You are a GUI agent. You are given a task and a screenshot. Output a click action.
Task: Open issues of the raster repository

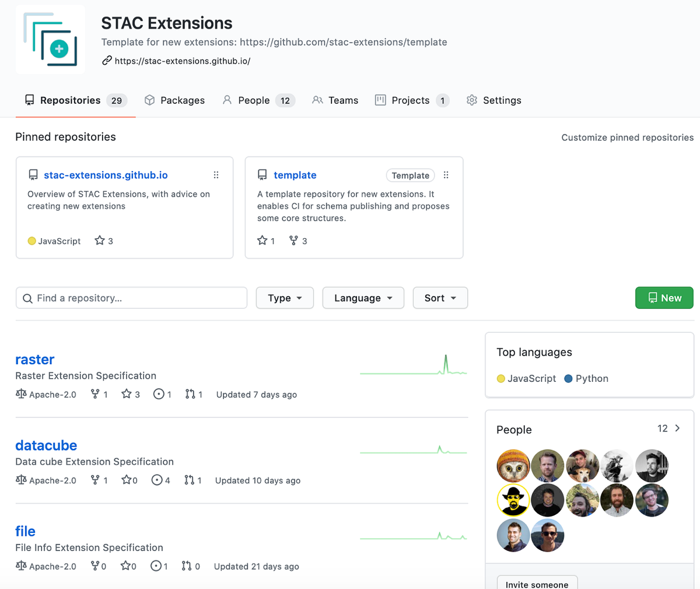(x=162, y=394)
